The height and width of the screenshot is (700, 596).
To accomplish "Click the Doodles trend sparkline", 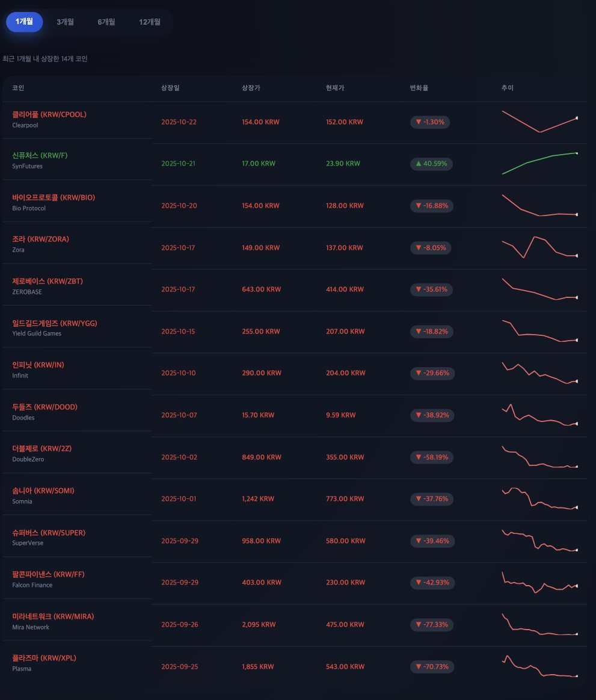I will point(540,415).
